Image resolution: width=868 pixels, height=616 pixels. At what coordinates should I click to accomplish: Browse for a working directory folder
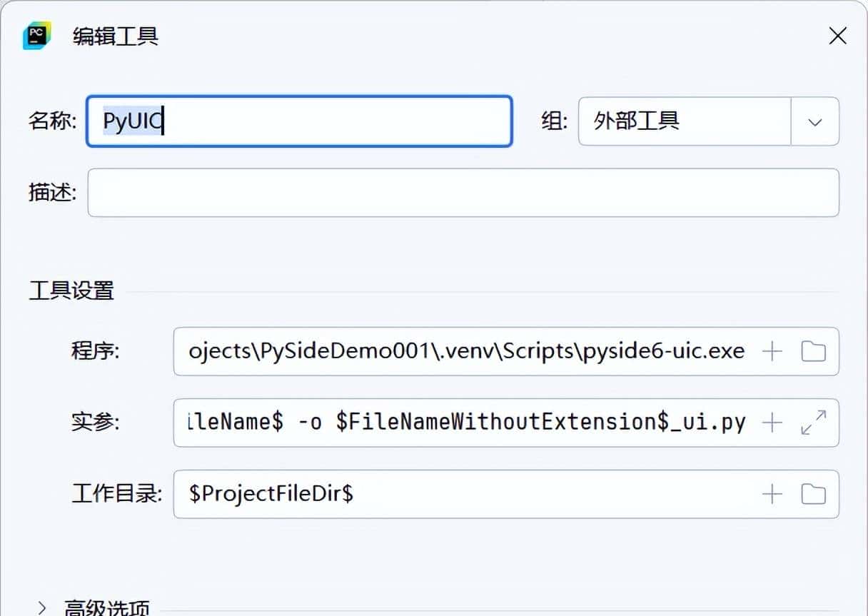tap(813, 494)
